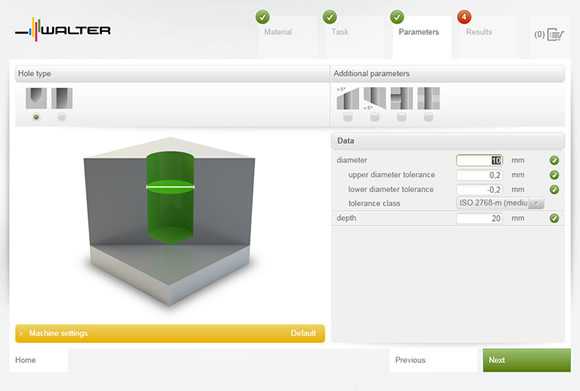This screenshot has height=391, width=580.
Task: Select radio button under through hole
Action: [x=62, y=117]
